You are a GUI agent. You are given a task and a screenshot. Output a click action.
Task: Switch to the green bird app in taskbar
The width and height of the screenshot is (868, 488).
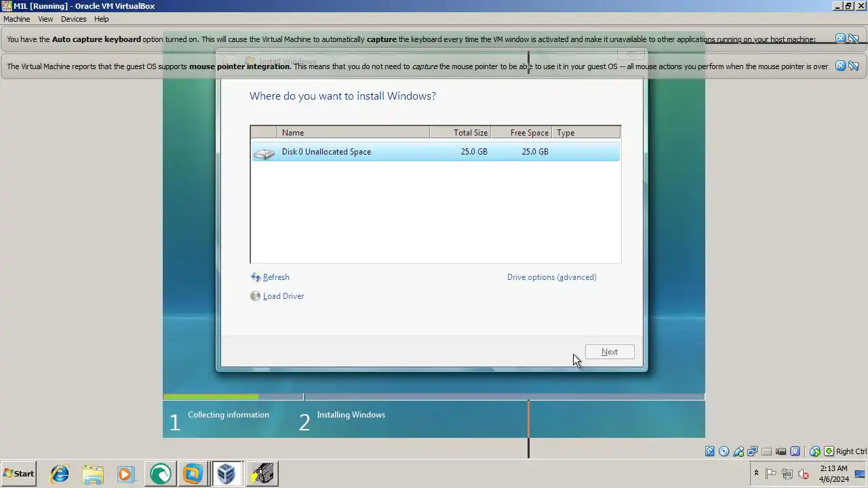pos(160,474)
